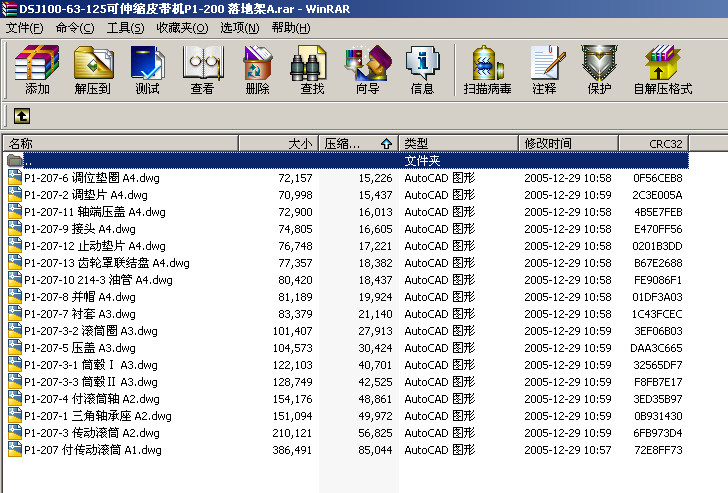Click file icon of P1-207-12 止动垫片 A4.dwg
Image resolution: width=728 pixels, height=493 pixels.
[x=15, y=246]
